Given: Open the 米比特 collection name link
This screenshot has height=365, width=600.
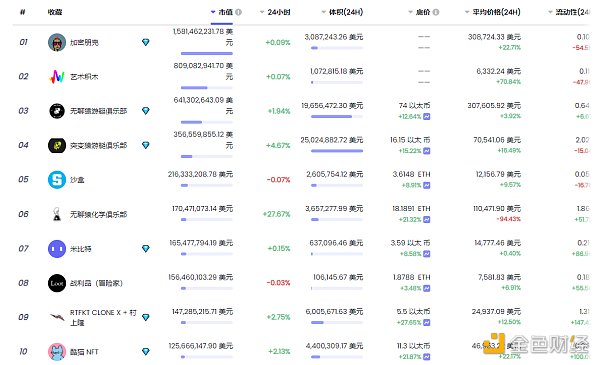Looking at the screenshot, I should 80,249.
